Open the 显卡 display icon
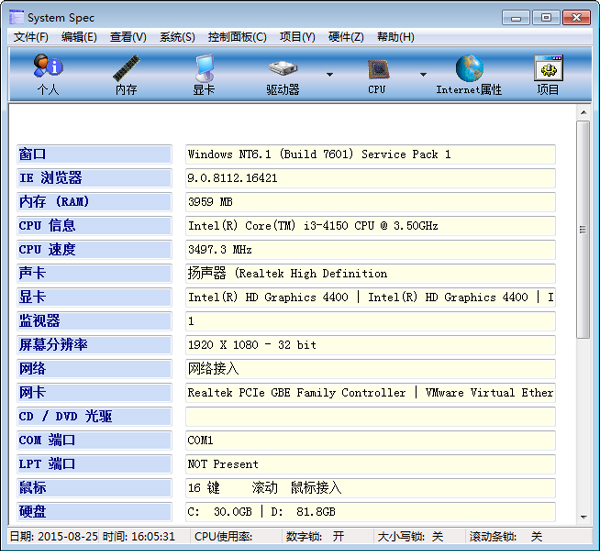600x551 pixels. tap(204, 74)
